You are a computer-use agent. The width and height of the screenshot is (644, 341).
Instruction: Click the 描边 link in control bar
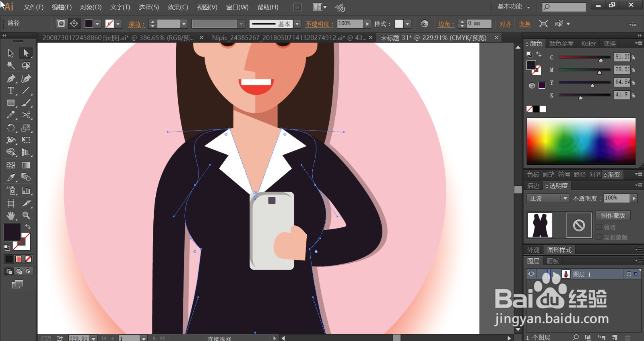coord(136,24)
